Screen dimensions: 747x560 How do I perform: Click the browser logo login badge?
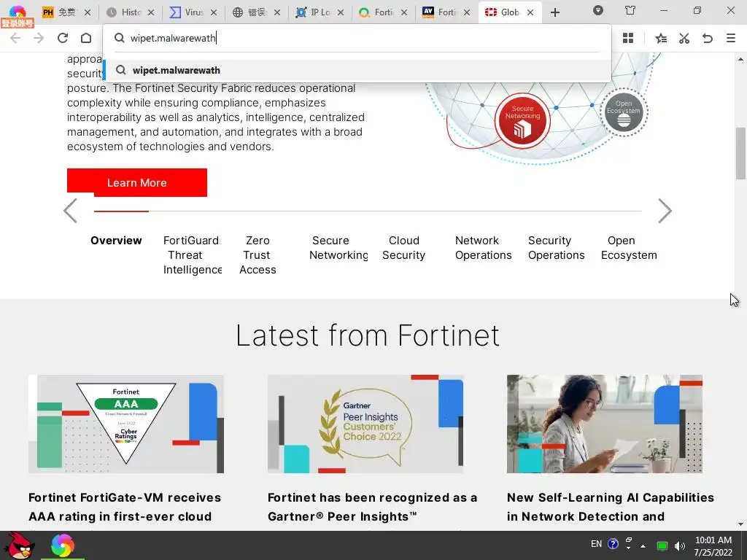coord(18,16)
